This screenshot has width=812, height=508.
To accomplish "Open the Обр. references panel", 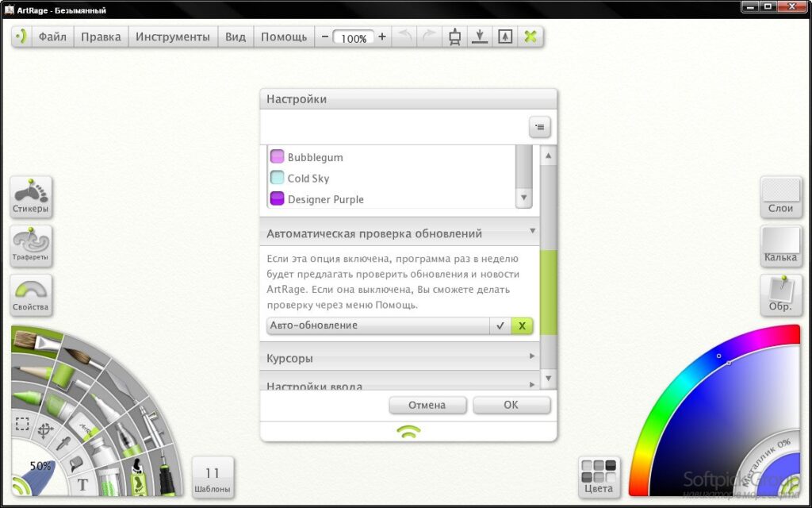I will click(x=781, y=294).
